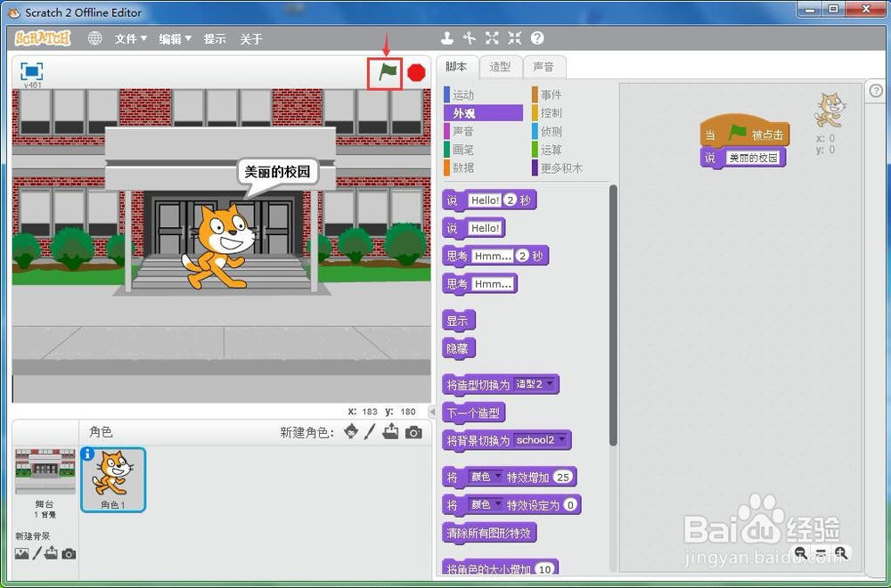Open the school2 backdrop dropdown
The image size is (891, 588).
[541, 440]
